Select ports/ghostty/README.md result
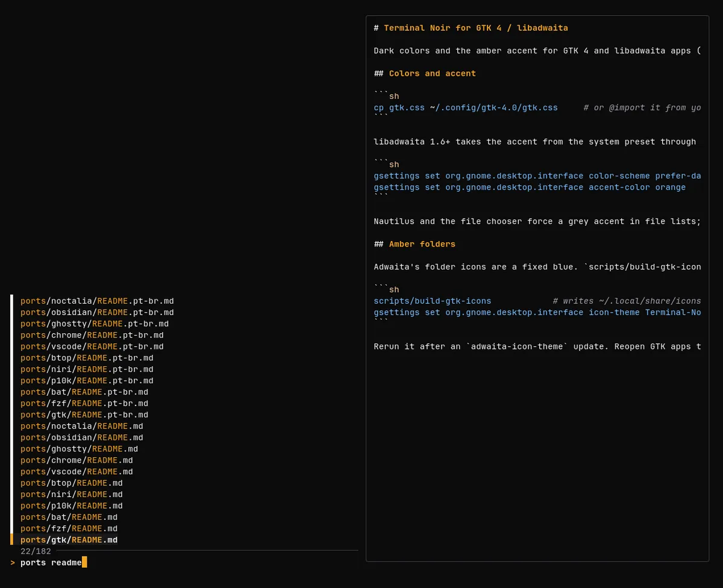This screenshot has width=723, height=588. [x=80, y=449]
